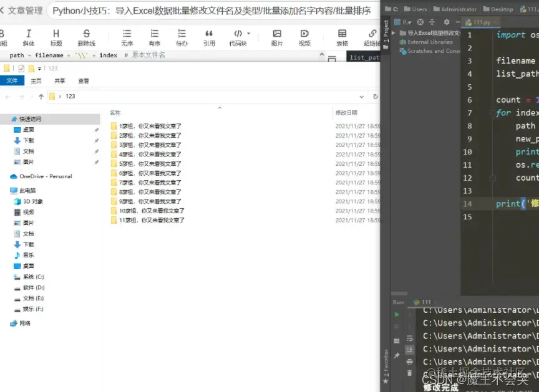The image size is (539, 392).
Task: Open PyCharm Project panel gear settings
Action: (447, 22)
